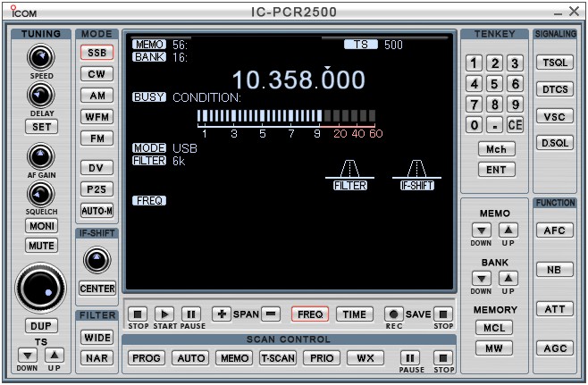This screenshot has width=588, height=385.
Task: Select WFM mode
Action: (97, 117)
